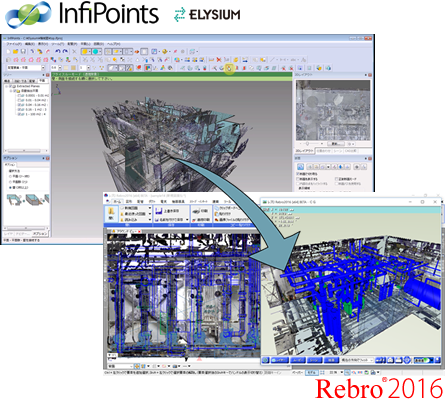This screenshot has height=399, width=445.
Task: Click the open folder icon in InfiPoints toolbar
Action: pos(16,52)
